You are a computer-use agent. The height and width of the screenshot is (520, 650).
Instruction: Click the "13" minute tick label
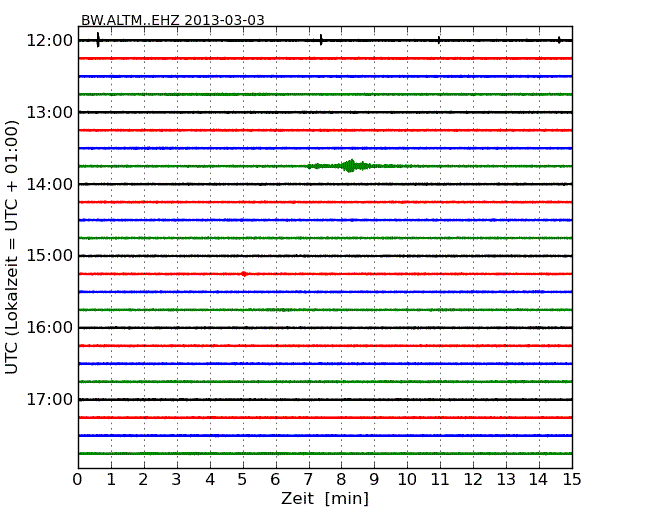(506, 480)
